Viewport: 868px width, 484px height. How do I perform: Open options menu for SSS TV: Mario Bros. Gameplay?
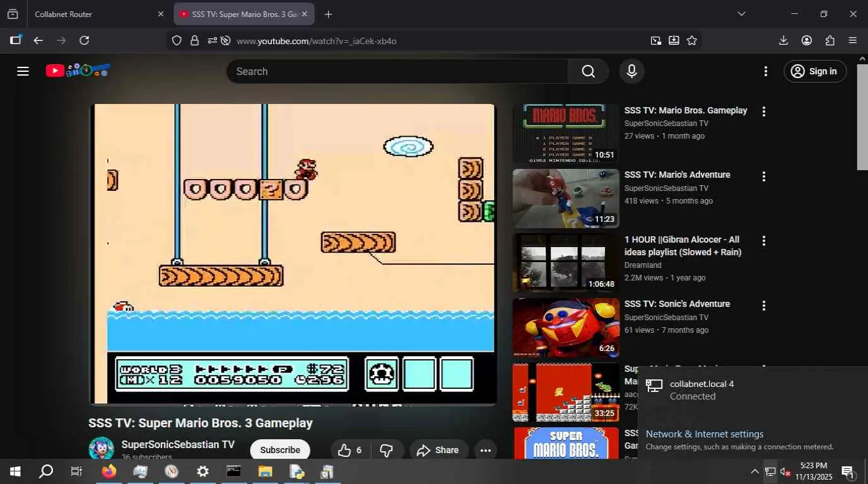click(x=764, y=112)
